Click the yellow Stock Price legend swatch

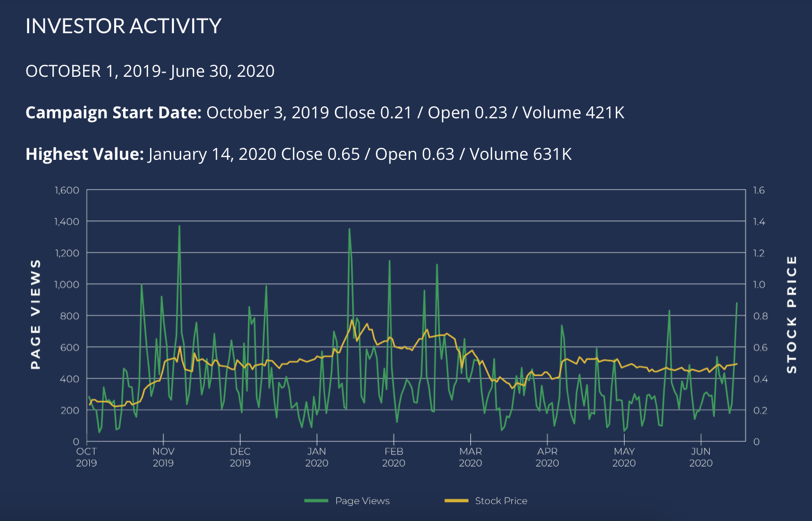pos(456,501)
